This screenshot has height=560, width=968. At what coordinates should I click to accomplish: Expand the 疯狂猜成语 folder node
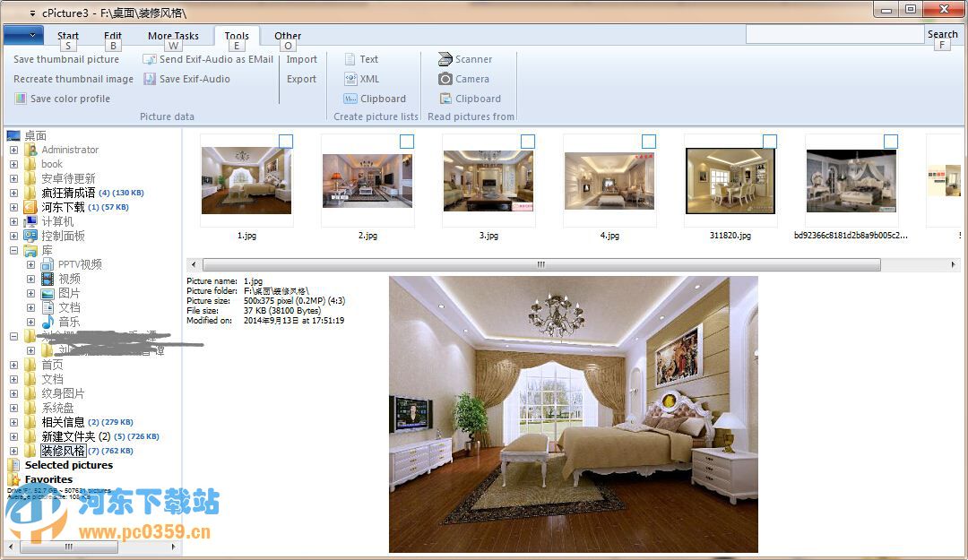click(x=13, y=194)
